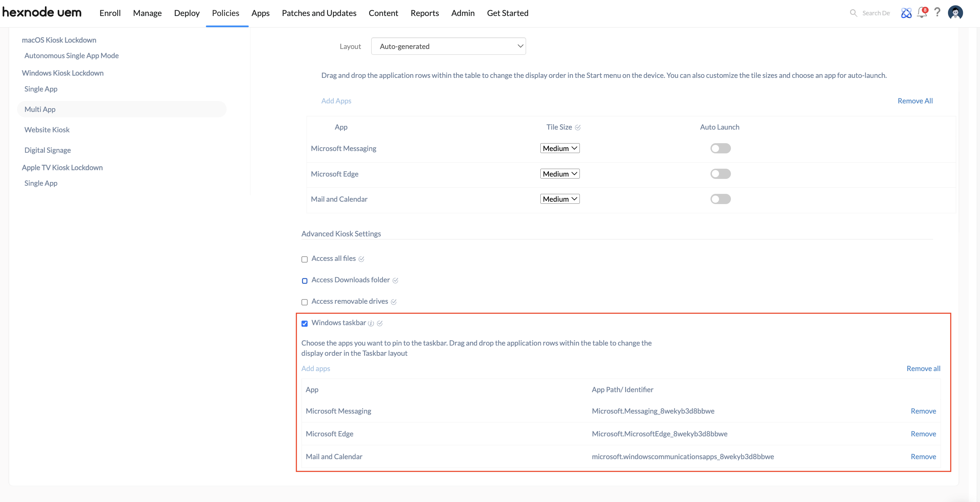
Task: Check the Access removable drives box
Action: (x=304, y=302)
